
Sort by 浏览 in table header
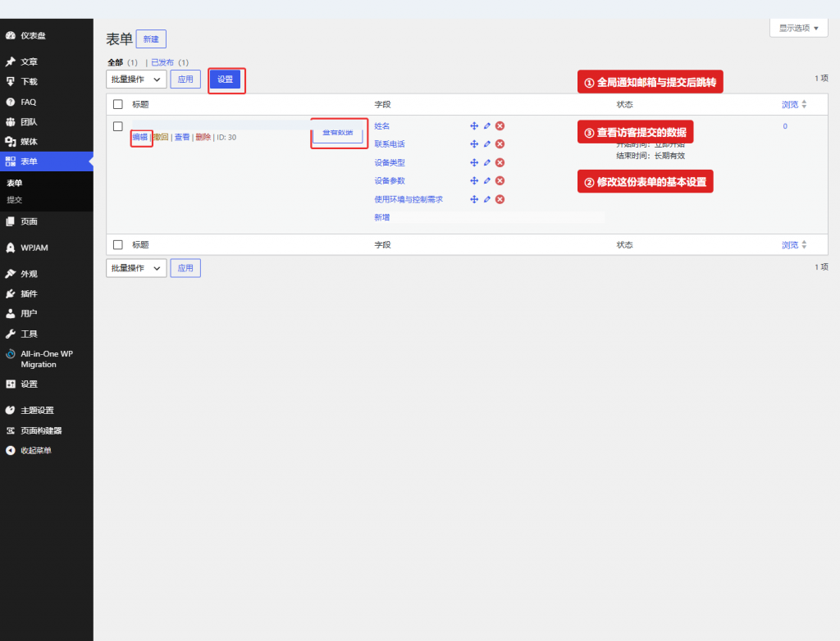(x=794, y=104)
